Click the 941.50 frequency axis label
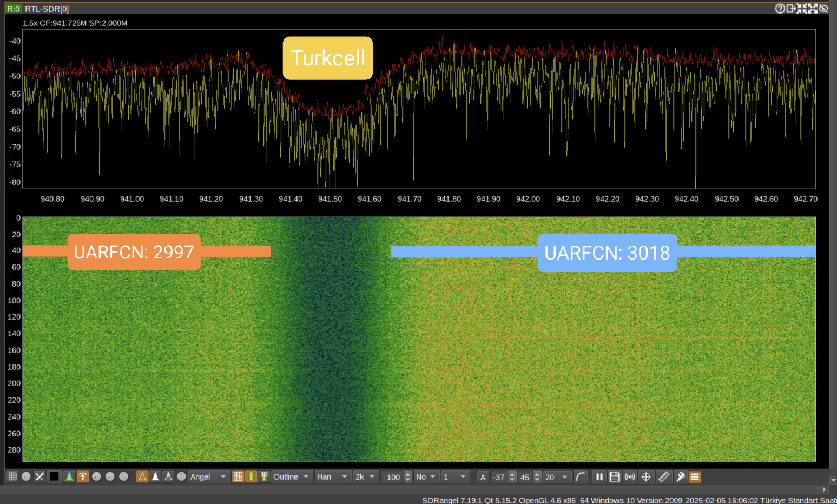Viewport: 837px width, 504px height. tap(330, 199)
